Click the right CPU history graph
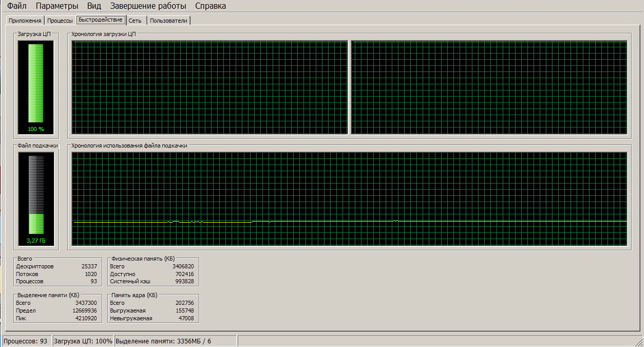Image resolution: width=644 pixels, height=347 pixels. click(489, 87)
